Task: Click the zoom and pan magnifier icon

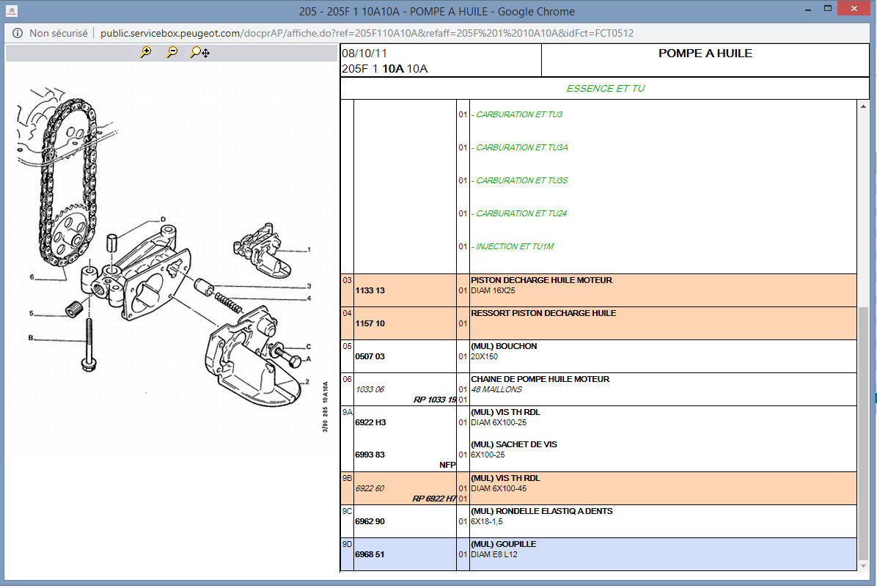Action: click(x=199, y=53)
